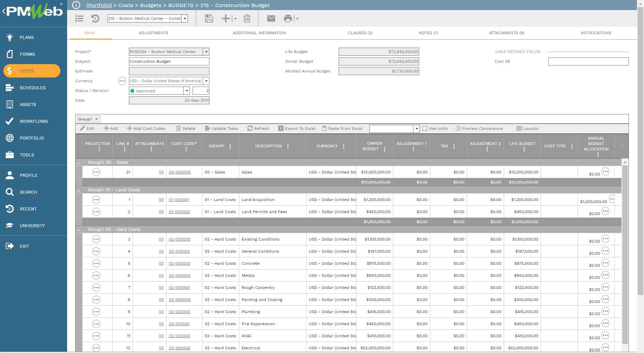Print using the printer icon
This screenshot has width=644, height=353.
(x=288, y=18)
